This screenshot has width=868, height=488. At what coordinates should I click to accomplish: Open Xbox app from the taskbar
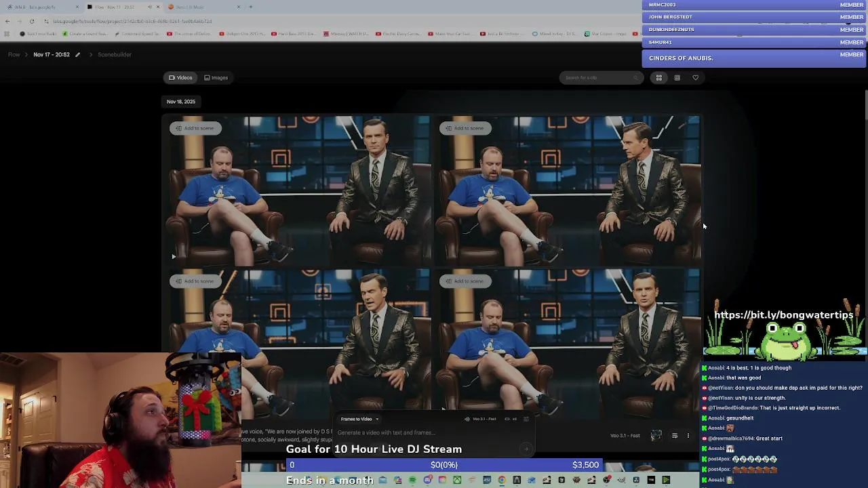(457, 480)
